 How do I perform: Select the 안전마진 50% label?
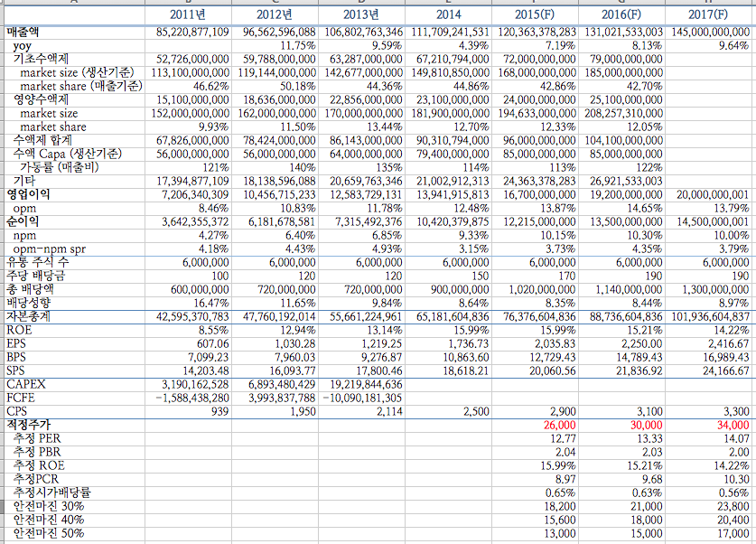(48, 533)
